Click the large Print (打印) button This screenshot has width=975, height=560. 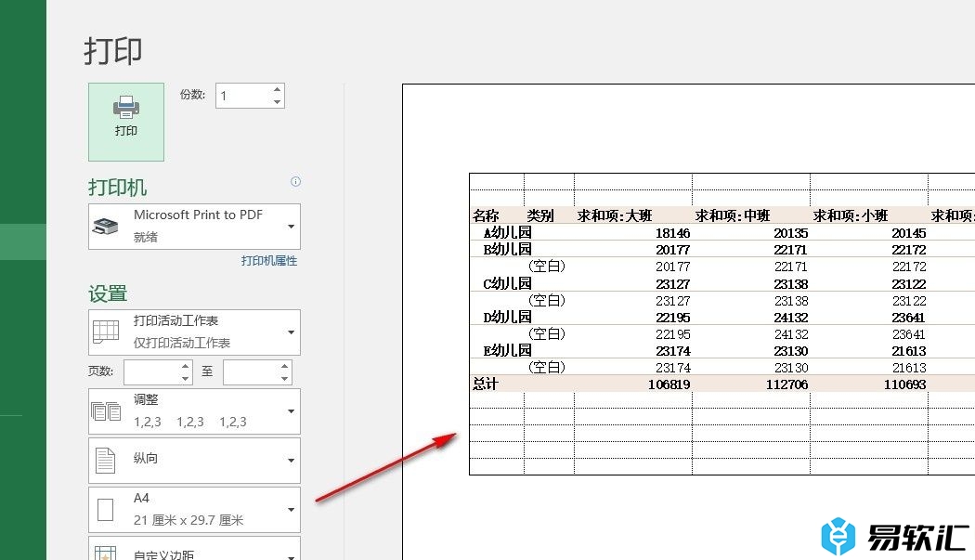point(126,122)
